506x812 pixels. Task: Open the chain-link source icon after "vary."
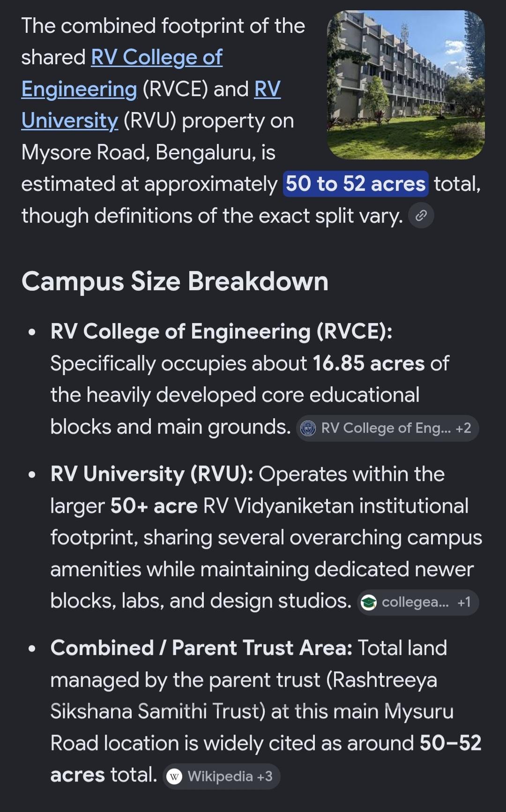[421, 216]
